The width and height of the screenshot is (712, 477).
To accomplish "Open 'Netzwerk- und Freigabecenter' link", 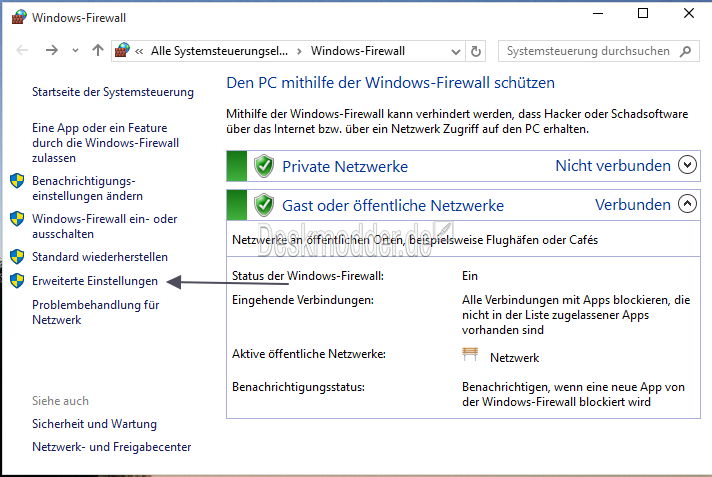I will click(x=111, y=447).
